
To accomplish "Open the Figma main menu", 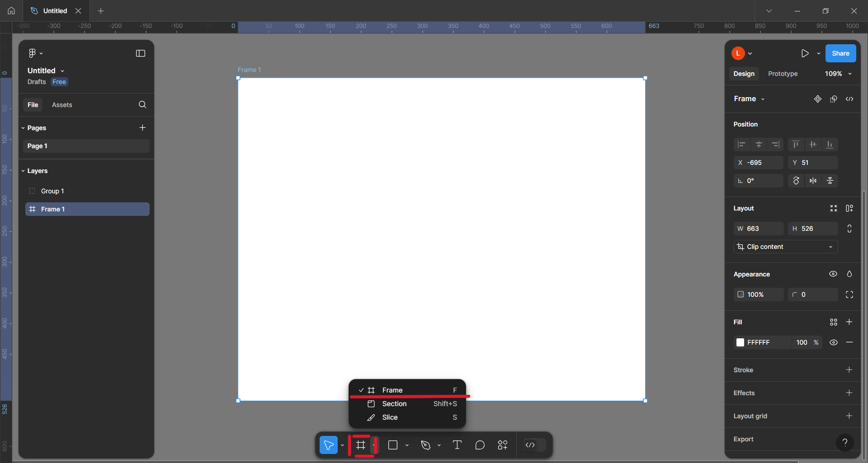I will pos(35,53).
